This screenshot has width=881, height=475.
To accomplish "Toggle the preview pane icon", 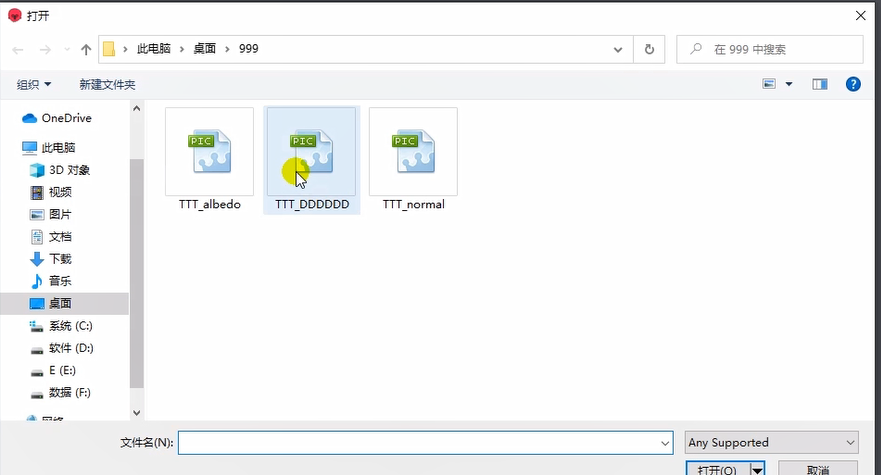I will point(820,85).
